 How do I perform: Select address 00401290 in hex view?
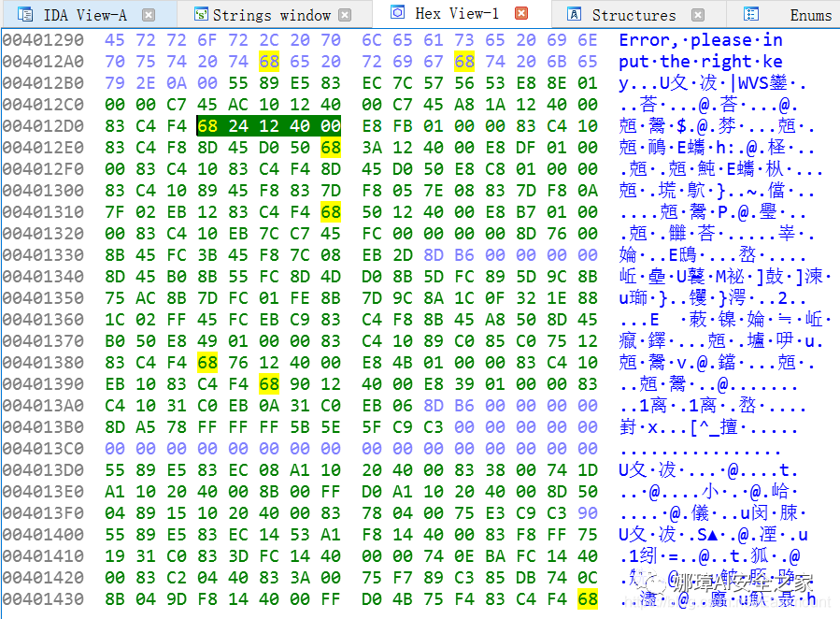point(43,39)
